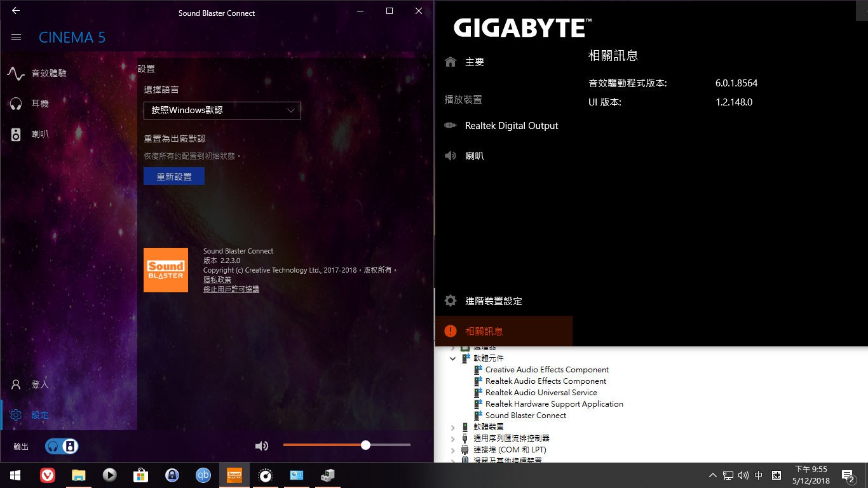This screenshot has height=488, width=868.
Task: Click the orange Sound Blaster logo
Action: click(x=166, y=270)
